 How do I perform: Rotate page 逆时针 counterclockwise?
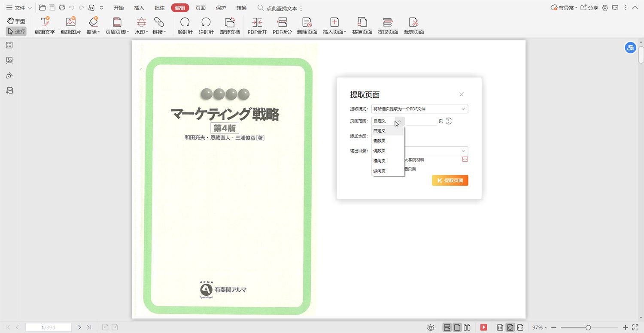tap(206, 26)
